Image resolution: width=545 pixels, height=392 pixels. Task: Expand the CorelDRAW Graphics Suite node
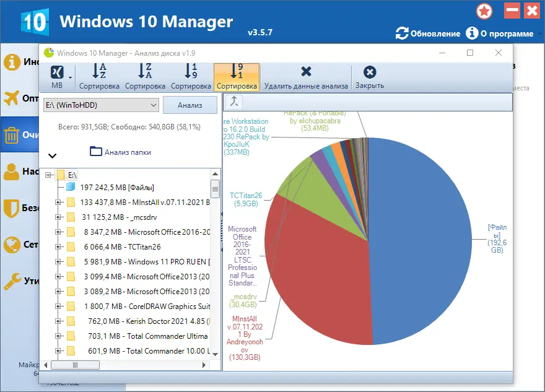point(58,306)
